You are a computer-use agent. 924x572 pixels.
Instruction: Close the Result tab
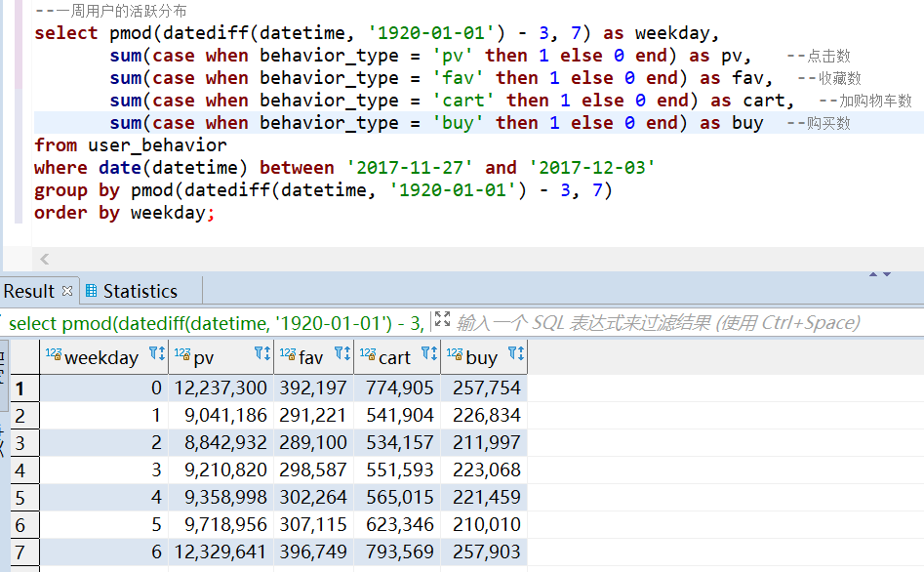tap(67, 291)
